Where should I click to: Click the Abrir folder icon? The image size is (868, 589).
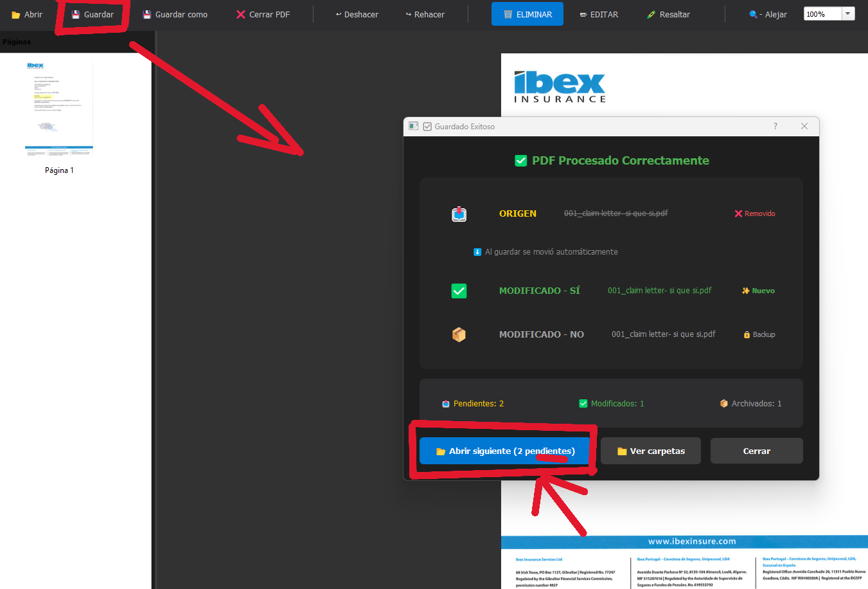click(x=16, y=15)
